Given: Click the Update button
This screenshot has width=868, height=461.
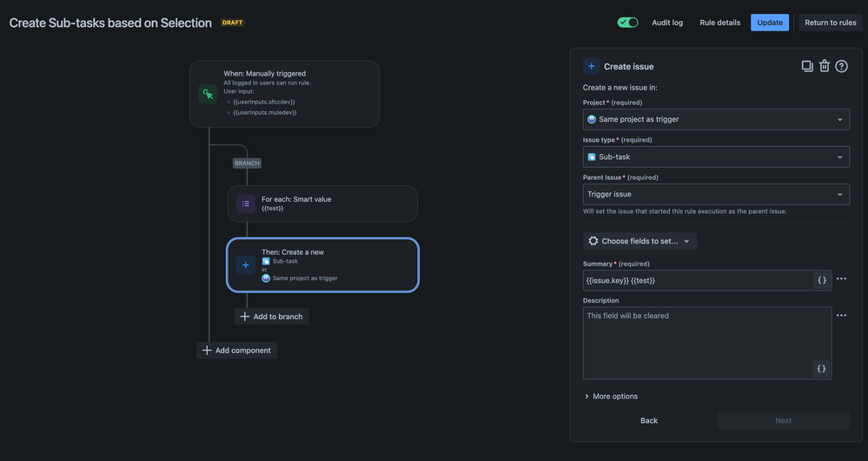Looking at the screenshot, I should [x=769, y=23].
